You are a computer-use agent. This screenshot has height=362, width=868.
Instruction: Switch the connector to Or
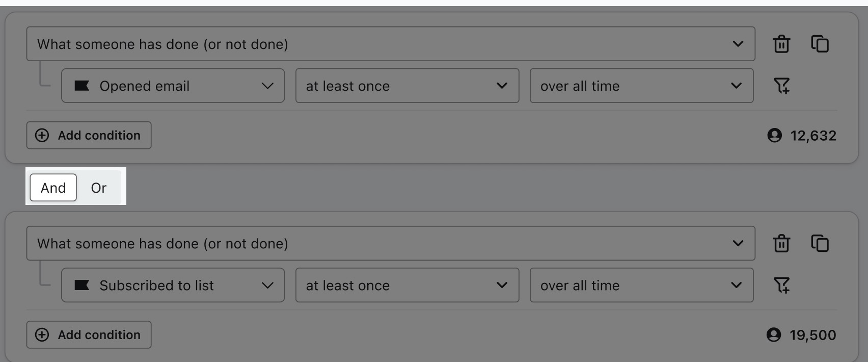pyautogui.click(x=99, y=188)
